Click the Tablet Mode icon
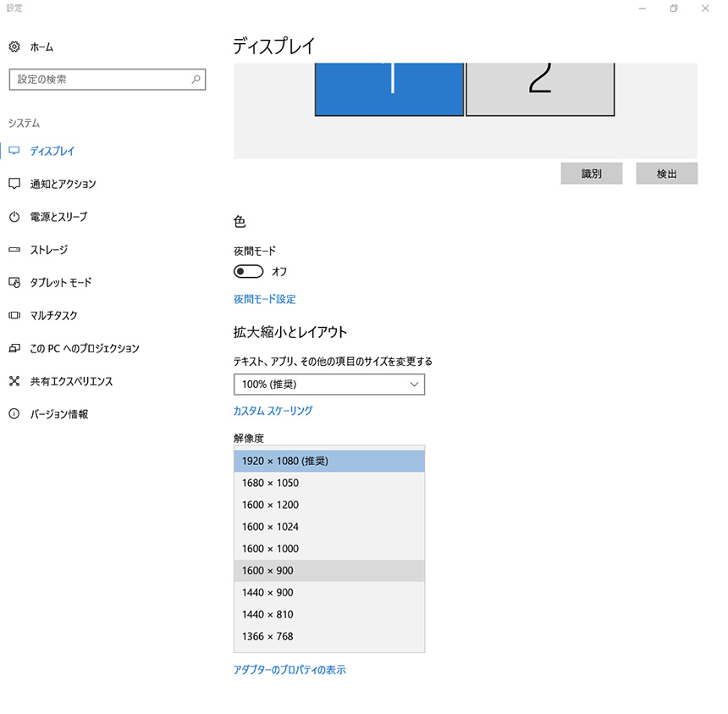 click(14, 283)
